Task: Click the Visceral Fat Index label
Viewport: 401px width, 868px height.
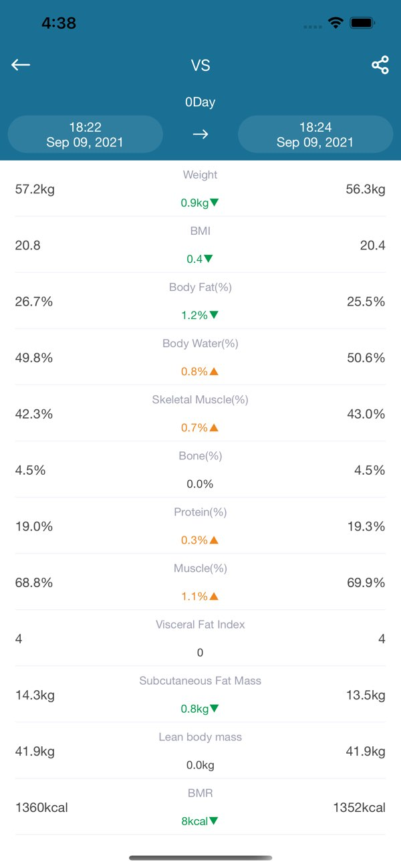Action: [200, 624]
